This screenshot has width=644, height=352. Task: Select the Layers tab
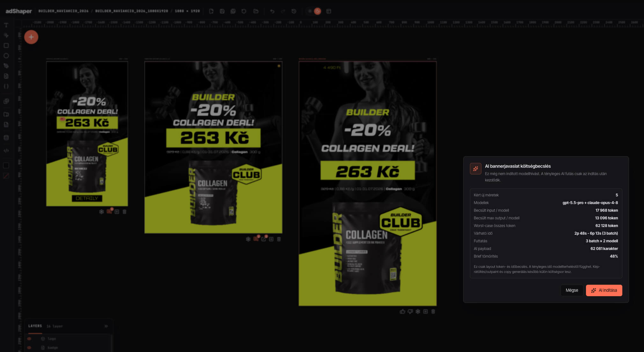35,326
